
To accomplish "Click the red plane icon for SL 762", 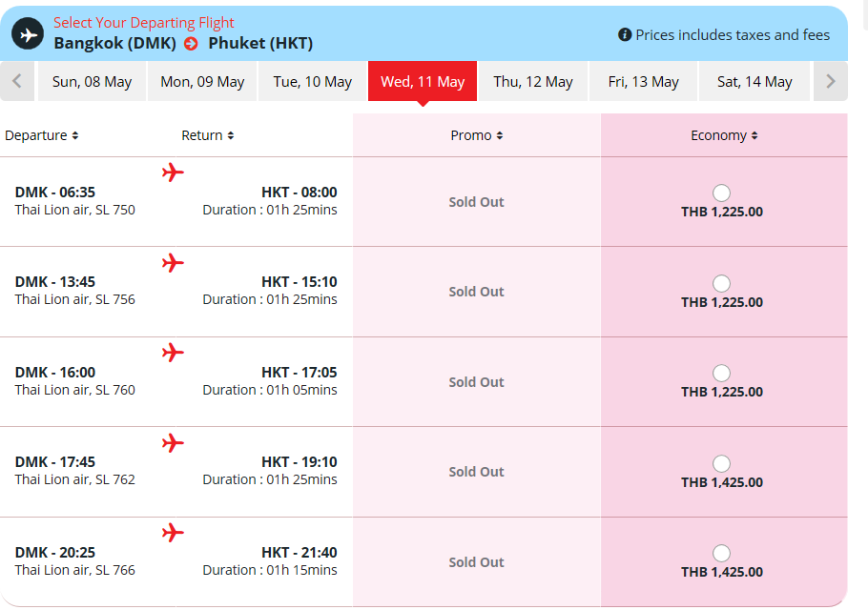I will click(x=173, y=443).
